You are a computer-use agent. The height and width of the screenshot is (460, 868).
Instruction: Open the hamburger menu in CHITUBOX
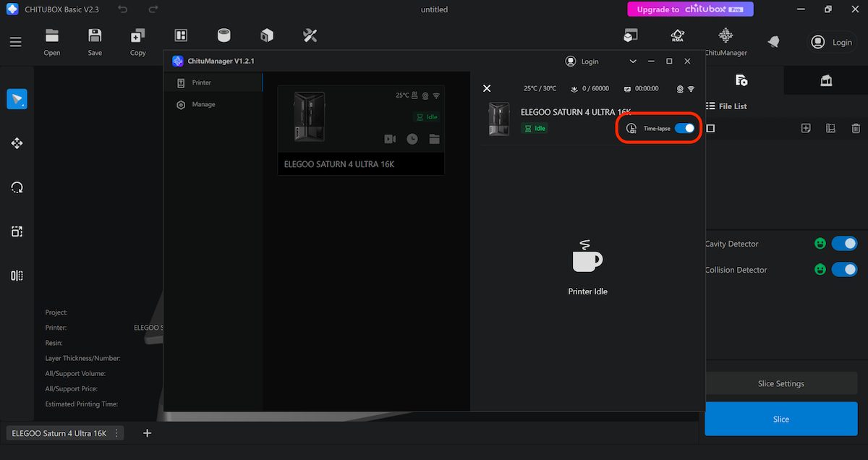click(15, 42)
